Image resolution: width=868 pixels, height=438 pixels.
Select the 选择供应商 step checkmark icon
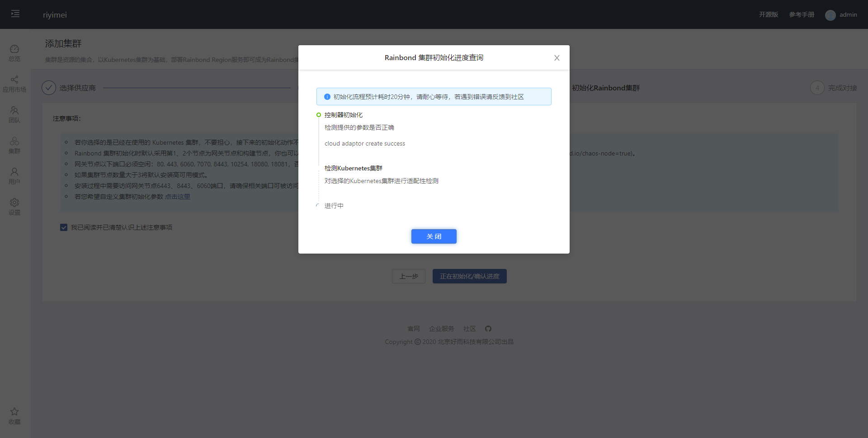[x=49, y=88]
